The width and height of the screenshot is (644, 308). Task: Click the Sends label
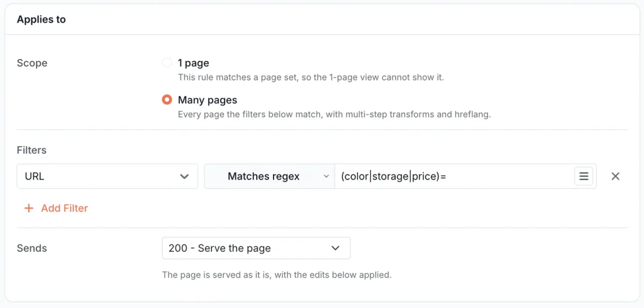click(x=31, y=248)
